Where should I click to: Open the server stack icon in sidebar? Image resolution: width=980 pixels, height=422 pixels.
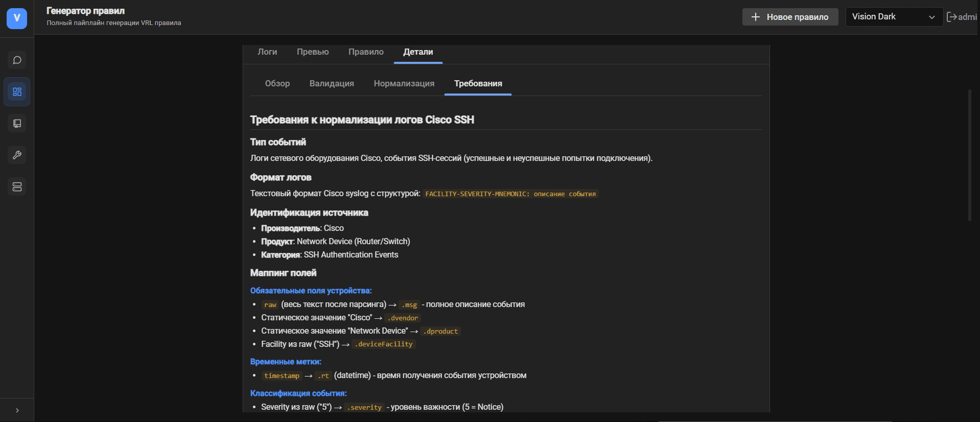17,187
